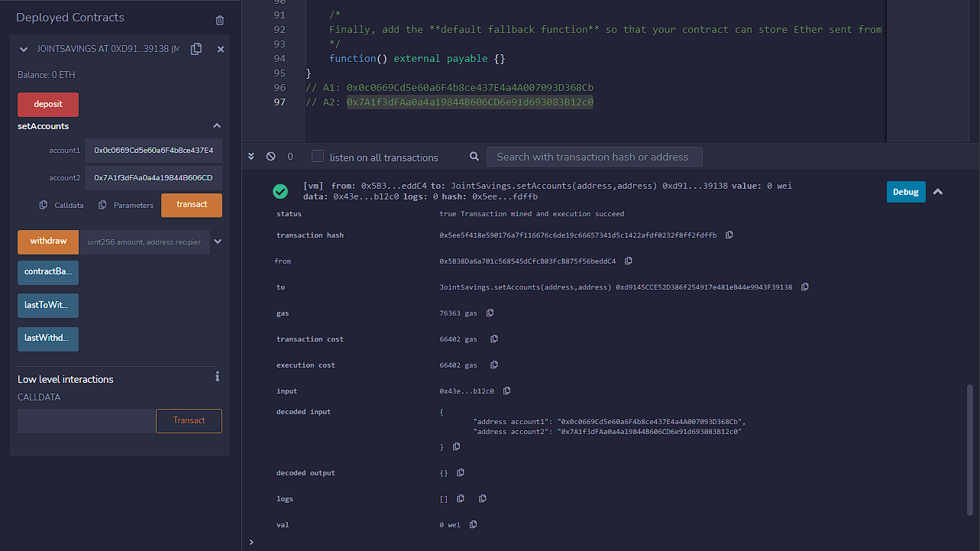This screenshot has width=980, height=551.
Task: Expand terminal using double-chevron icon
Action: click(251, 156)
